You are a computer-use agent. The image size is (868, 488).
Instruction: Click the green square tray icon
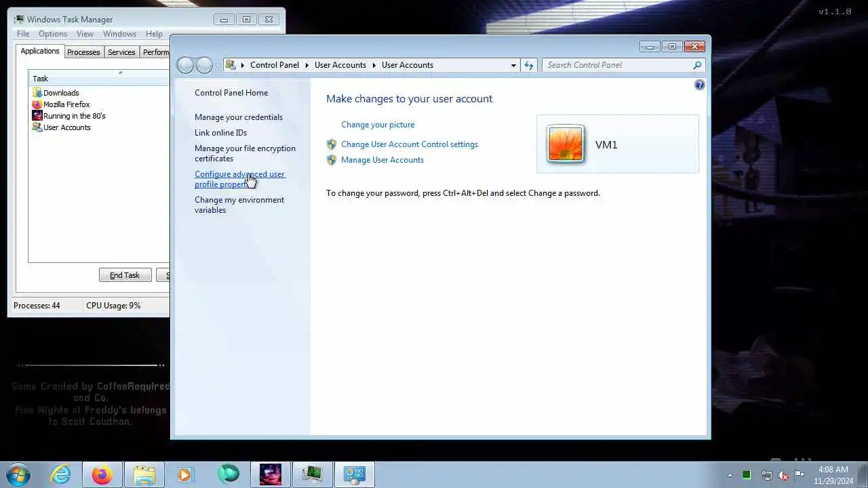(747, 475)
